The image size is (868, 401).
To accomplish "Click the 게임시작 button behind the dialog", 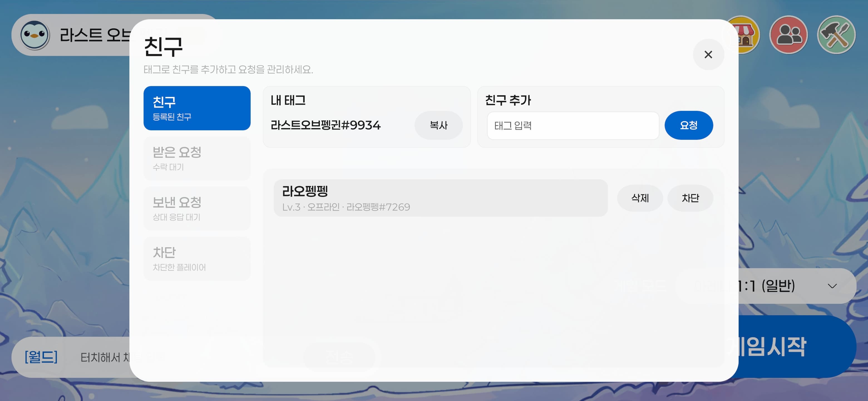I will point(797,346).
